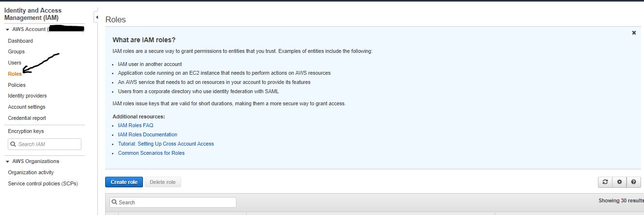Open the Dashboard page

(x=20, y=41)
